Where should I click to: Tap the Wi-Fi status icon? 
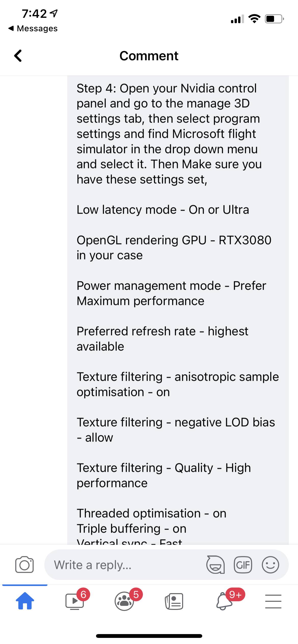254,19
